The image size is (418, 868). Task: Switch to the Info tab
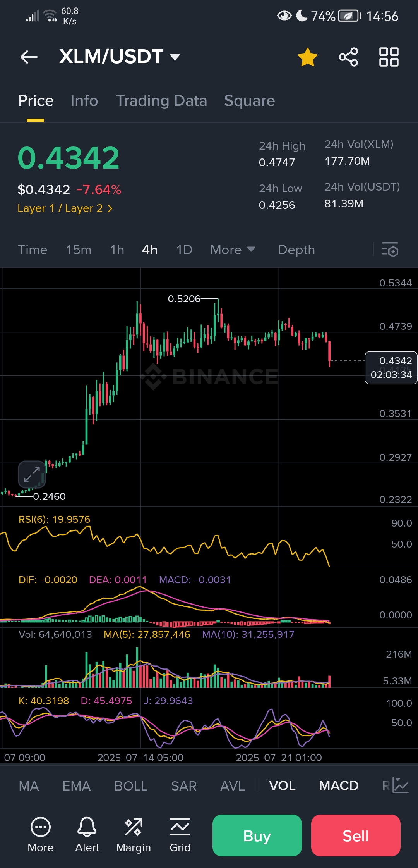pyautogui.click(x=84, y=101)
